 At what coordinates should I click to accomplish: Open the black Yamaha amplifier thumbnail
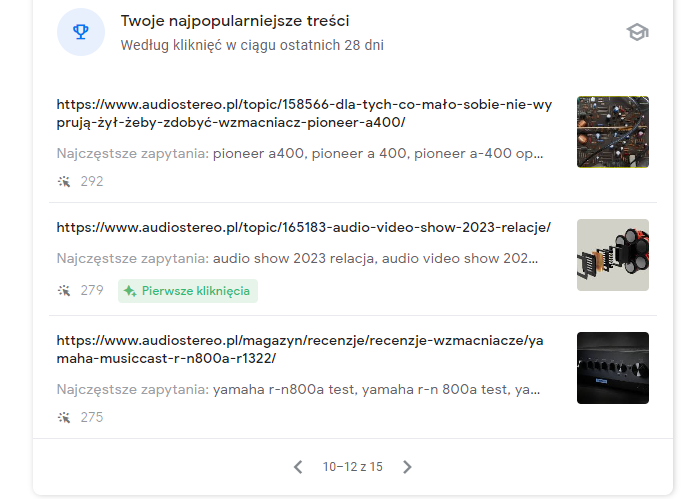point(613,368)
